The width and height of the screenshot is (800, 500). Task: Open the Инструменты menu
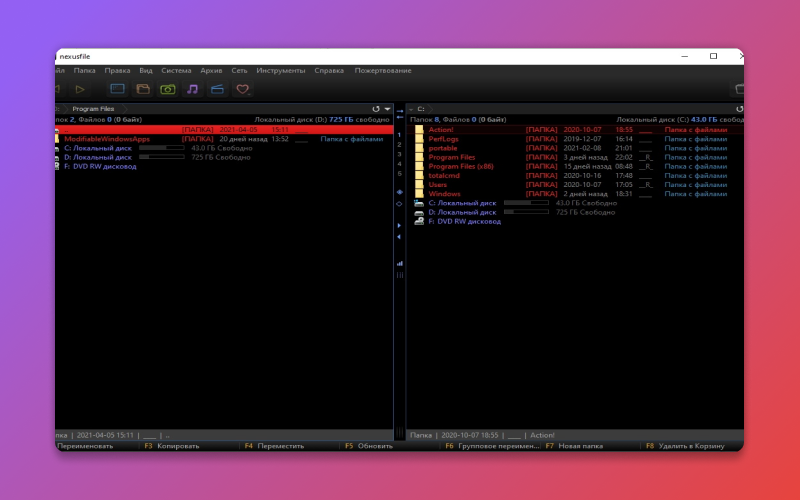pyautogui.click(x=281, y=70)
